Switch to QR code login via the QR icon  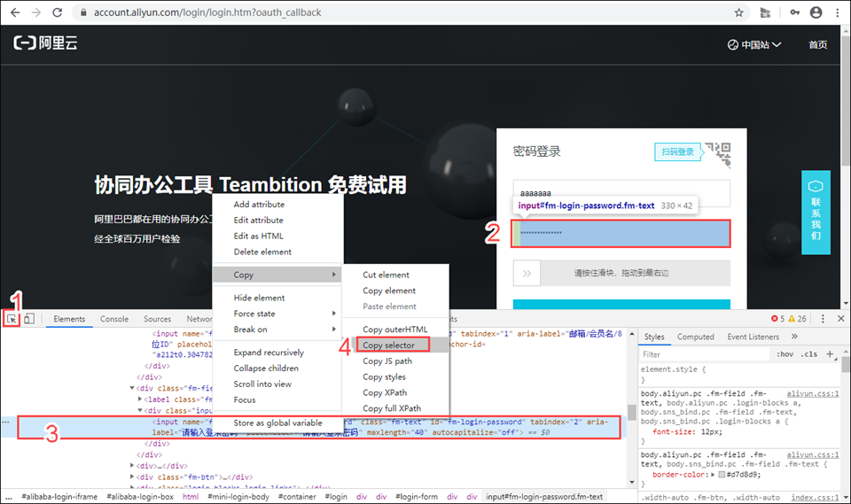click(x=724, y=152)
